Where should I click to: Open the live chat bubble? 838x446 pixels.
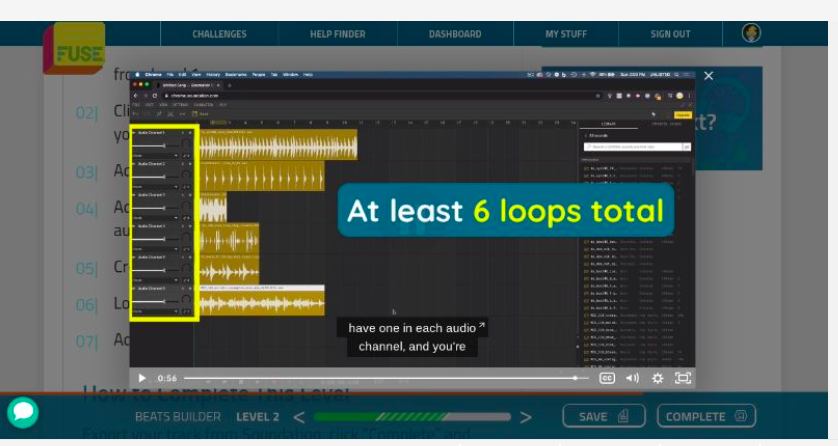[x=23, y=412]
